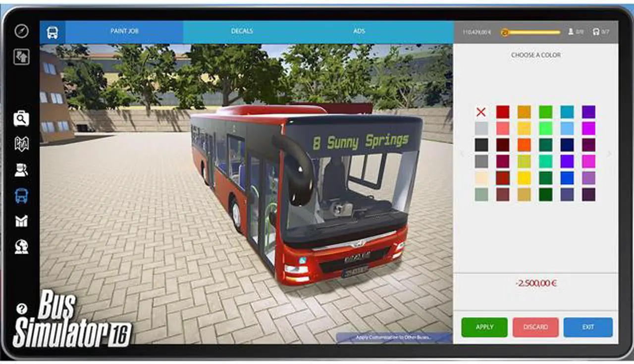Screen dimensions: 634x364
Task: Choose the light silver gray color swatch
Action: pos(481,128)
